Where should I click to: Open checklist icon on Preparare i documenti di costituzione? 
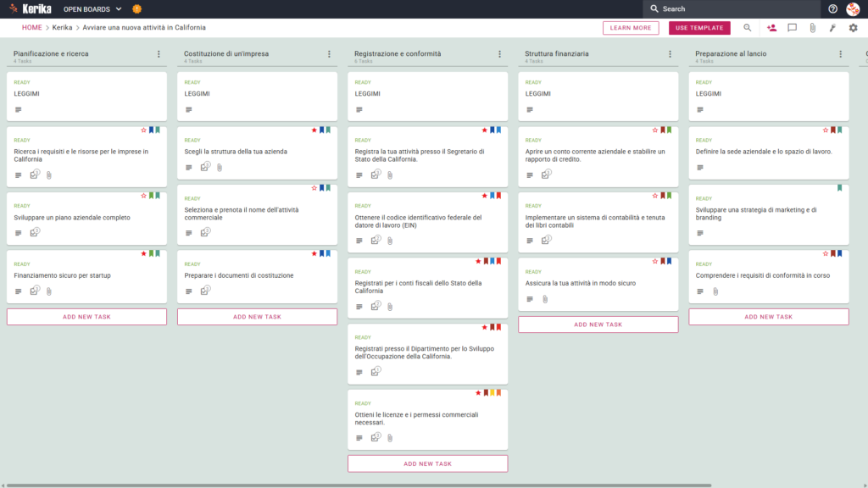205,291
